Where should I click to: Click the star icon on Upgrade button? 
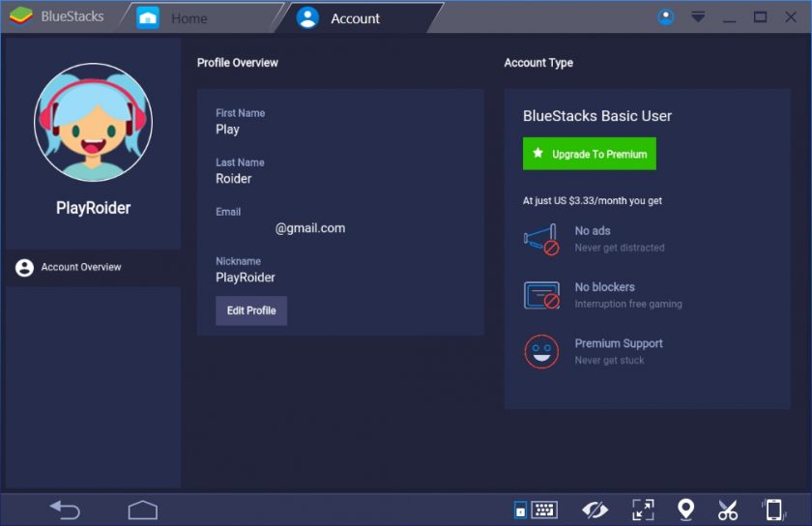tap(538, 153)
